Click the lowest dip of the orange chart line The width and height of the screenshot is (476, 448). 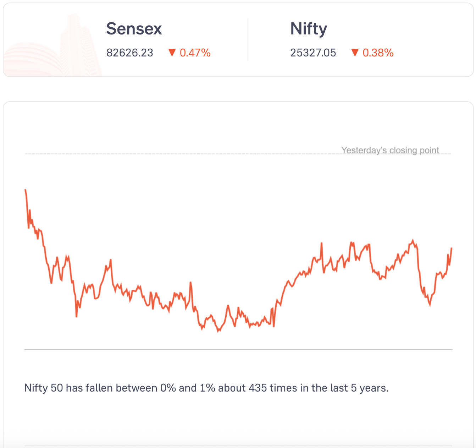(x=218, y=331)
